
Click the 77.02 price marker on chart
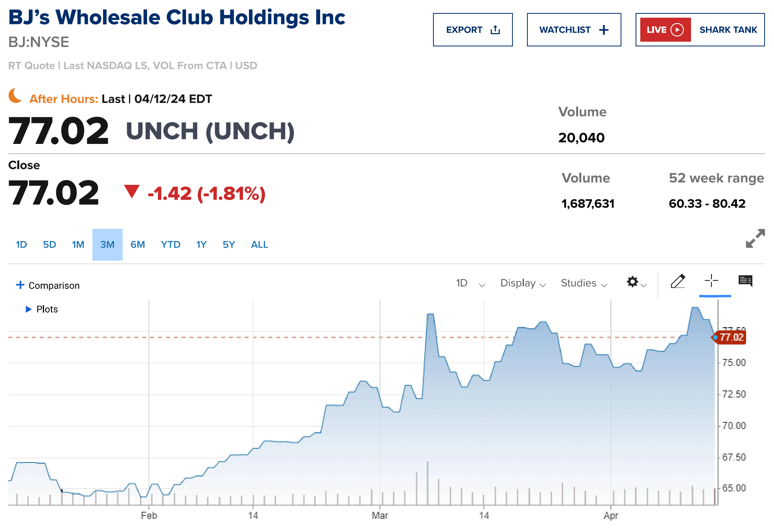pyautogui.click(x=731, y=337)
